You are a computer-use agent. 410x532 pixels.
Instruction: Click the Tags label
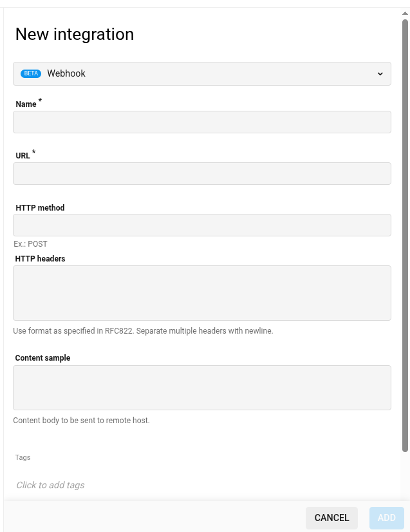(x=23, y=457)
